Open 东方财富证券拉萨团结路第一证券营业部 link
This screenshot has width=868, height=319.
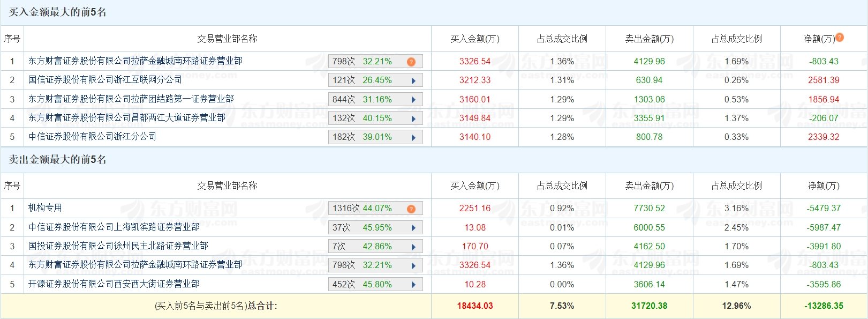click(131, 99)
